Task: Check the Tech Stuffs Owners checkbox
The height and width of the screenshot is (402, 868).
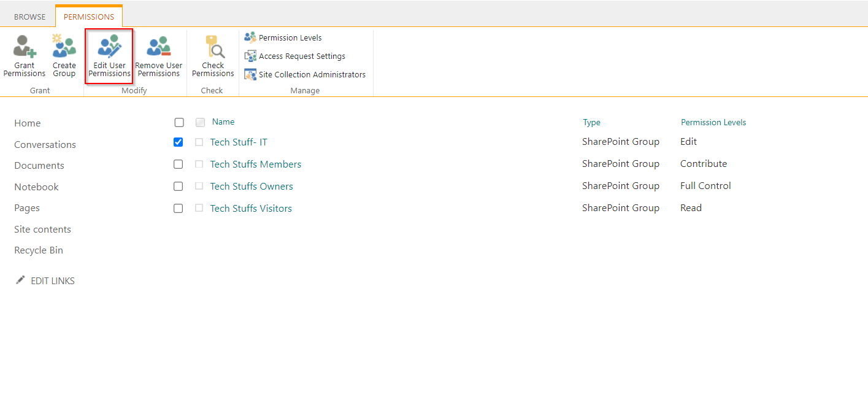Action: tap(178, 186)
